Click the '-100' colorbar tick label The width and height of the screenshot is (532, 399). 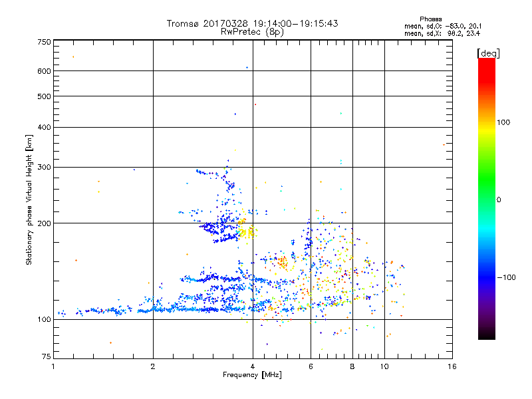pyautogui.click(x=507, y=277)
